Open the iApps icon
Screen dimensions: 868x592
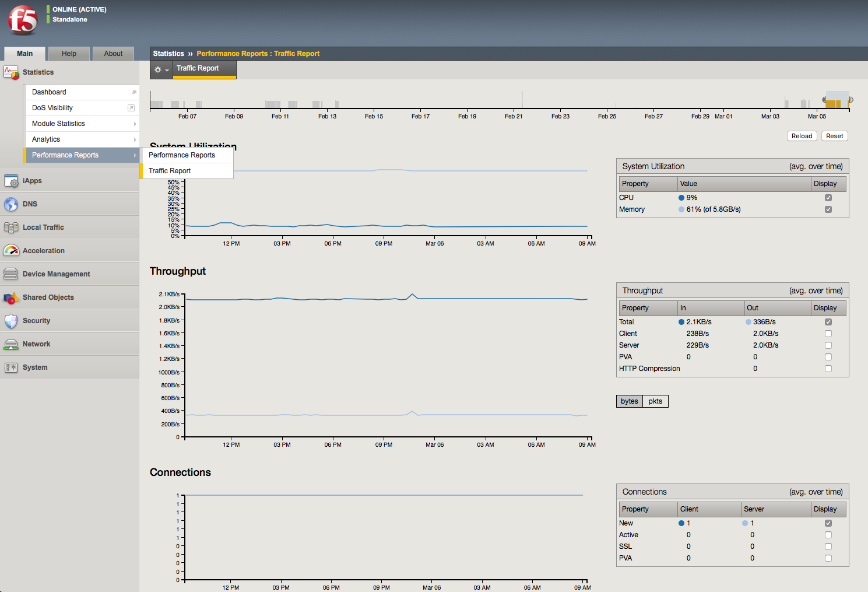11,181
